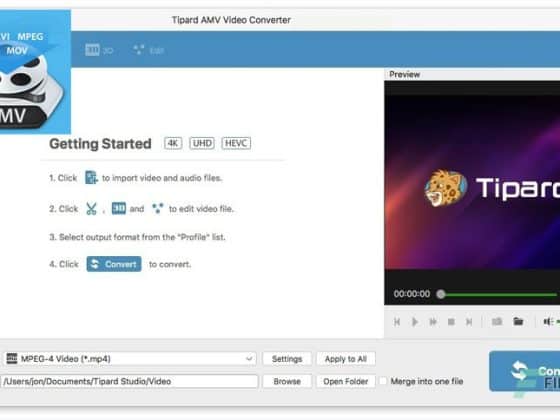Click the 00:00:00 preview time display
The height and width of the screenshot is (420, 560).
tap(412, 294)
